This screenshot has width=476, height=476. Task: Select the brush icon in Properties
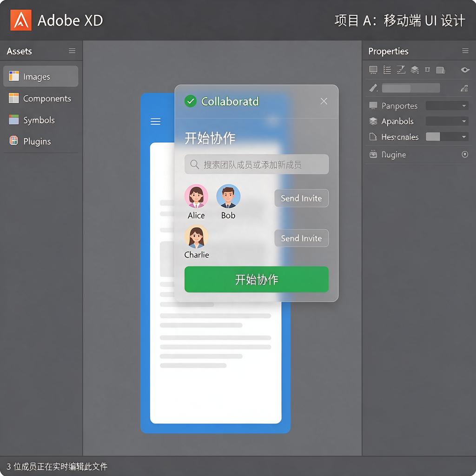click(373, 88)
